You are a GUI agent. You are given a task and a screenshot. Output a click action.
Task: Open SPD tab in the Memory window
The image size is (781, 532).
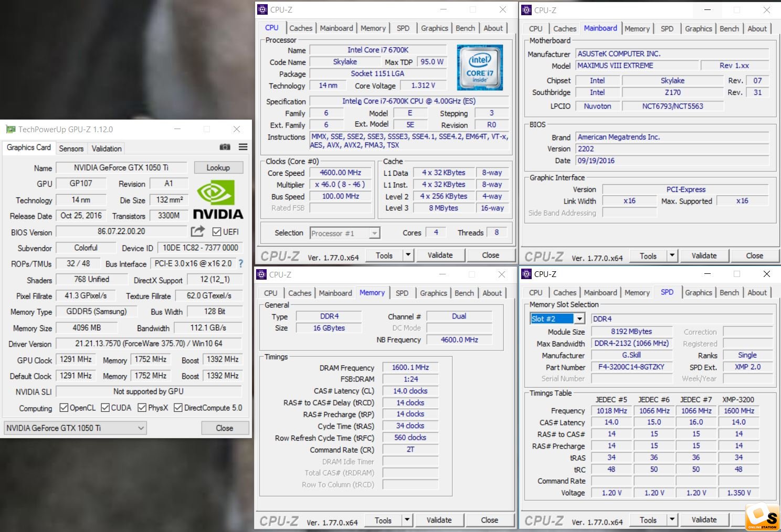402,293
